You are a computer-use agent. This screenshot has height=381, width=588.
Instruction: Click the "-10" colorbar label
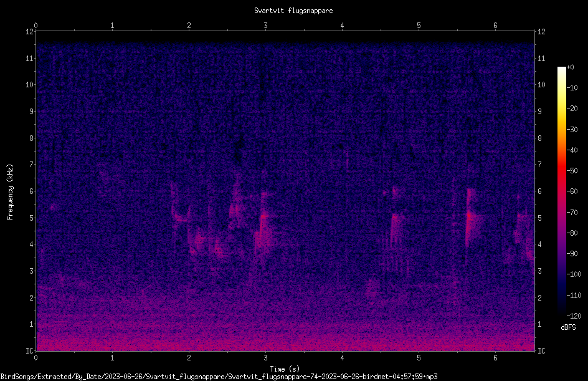tap(572, 88)
